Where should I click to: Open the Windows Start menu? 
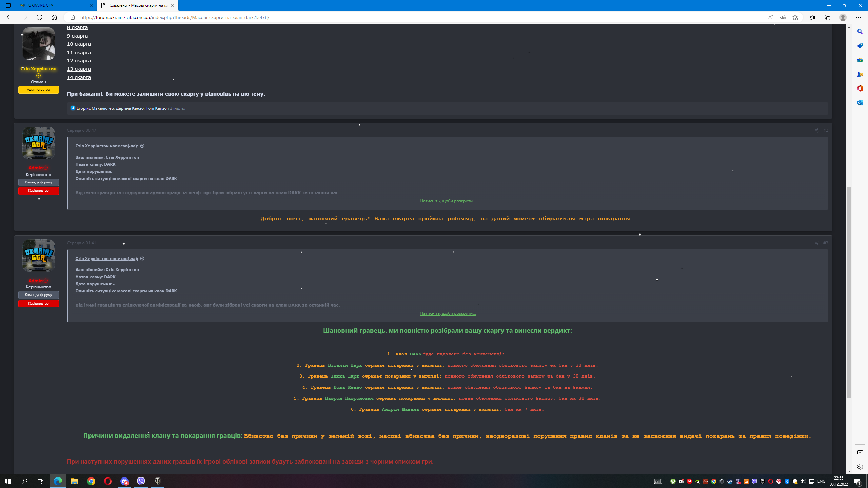[8, 481]
